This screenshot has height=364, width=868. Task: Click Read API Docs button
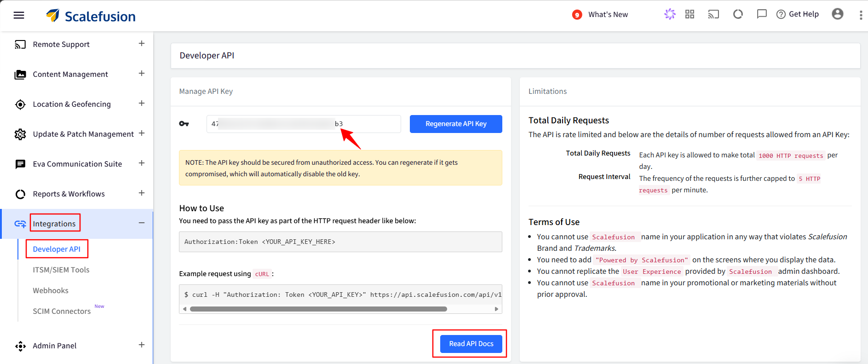(471, 344)
